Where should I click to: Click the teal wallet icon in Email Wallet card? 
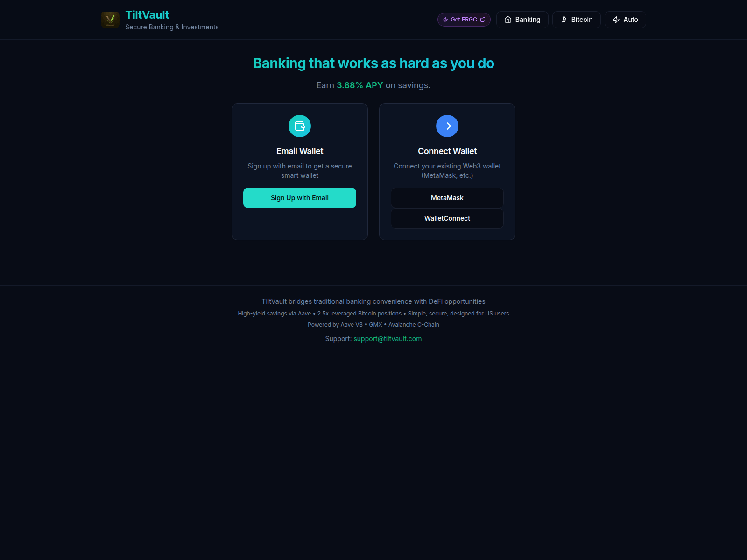(x=300, y=126)
